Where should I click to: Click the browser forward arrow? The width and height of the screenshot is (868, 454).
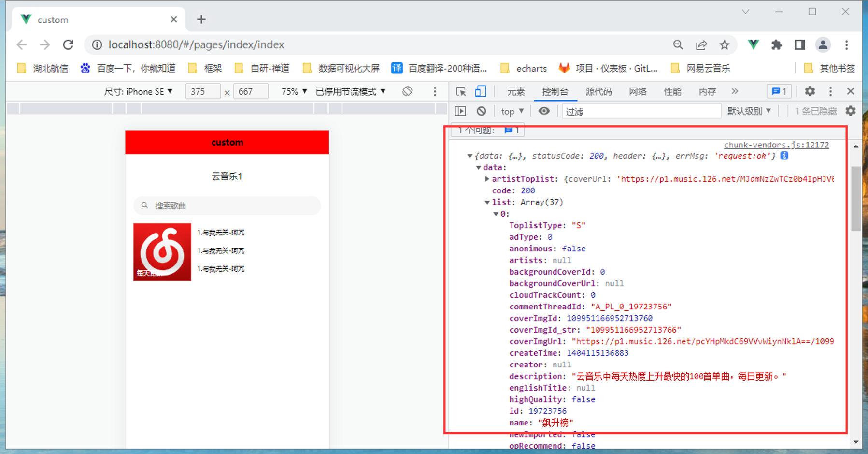pos(45,45)
